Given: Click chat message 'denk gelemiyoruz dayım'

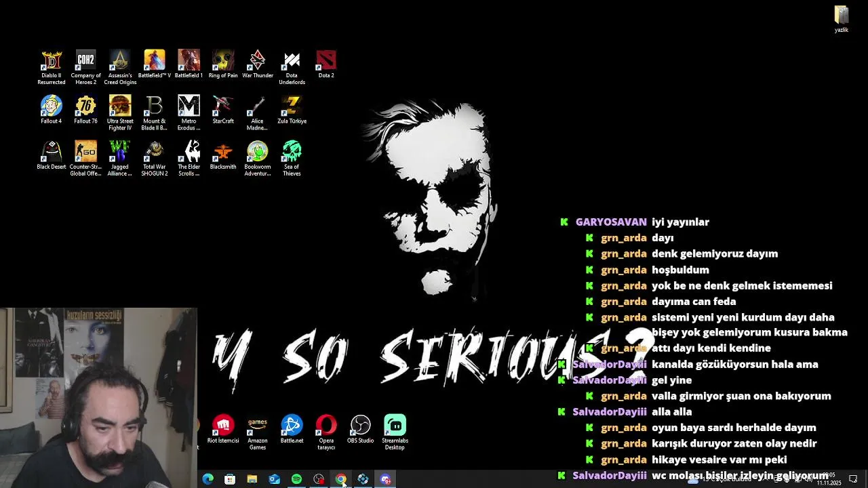Looking at the screenshot, I should pos(715,253).
